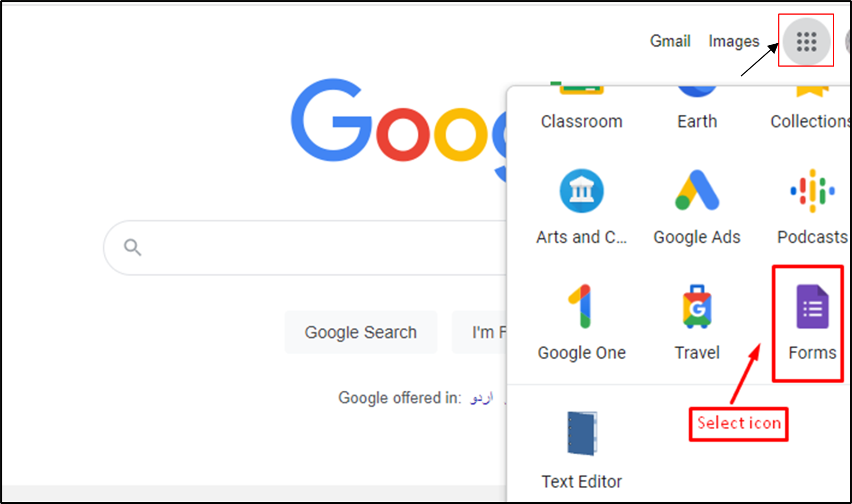Image resolution: width=852 pixels, height=504 pixels.
Task: Open the Gmail link
Action: [x=670, y=41]
